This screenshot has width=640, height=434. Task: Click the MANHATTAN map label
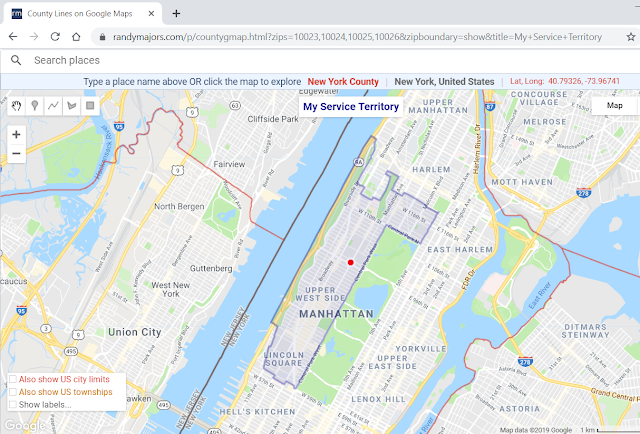336,314
